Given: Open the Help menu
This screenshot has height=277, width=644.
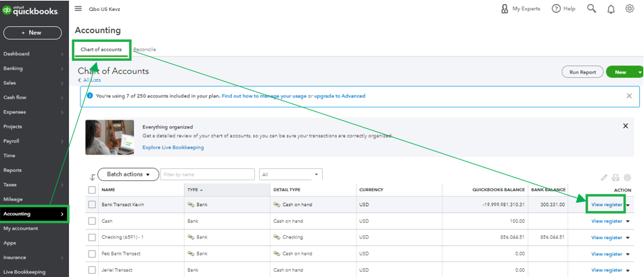Looking at the screenshot, I should click(563, 9).
